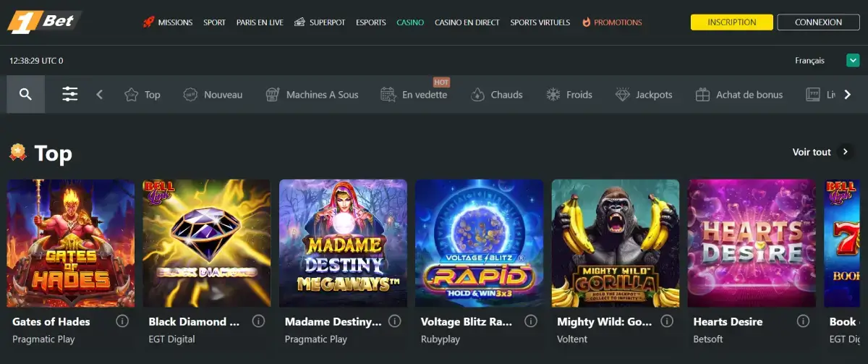Show info for Hearts Desire

click(803, 321)
